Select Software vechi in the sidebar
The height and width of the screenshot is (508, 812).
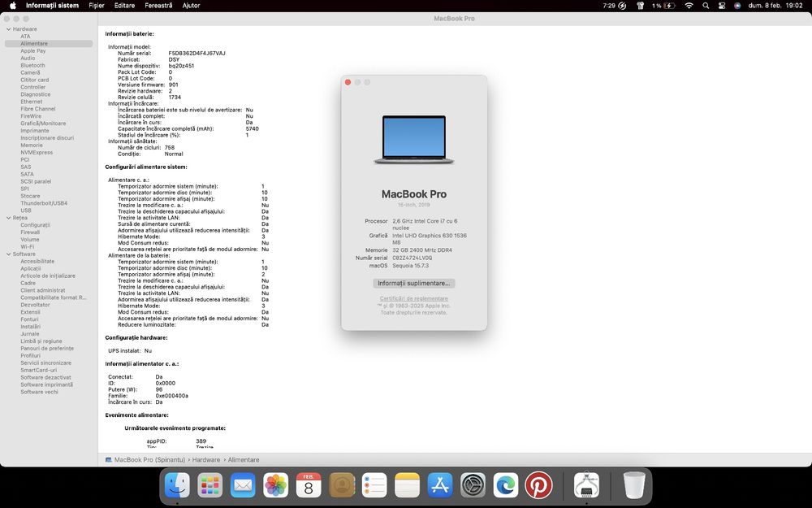tap(39, 392)
